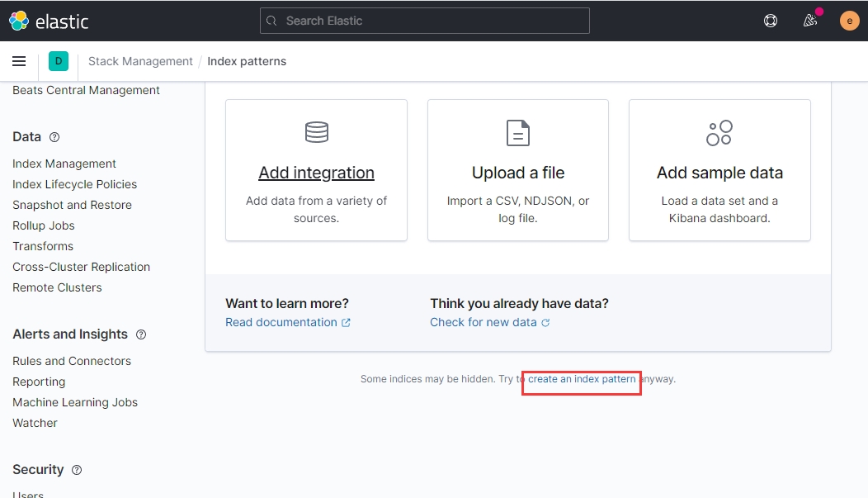The height and width of the screenshot is (498, 868).
Task: Click Alerts and Insights help icon
Action: pyautogui.click(x=141, y=334)
